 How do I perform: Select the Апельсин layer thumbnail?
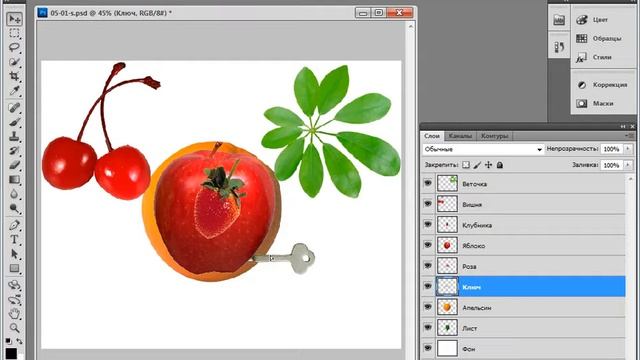(x=447, y=307)
